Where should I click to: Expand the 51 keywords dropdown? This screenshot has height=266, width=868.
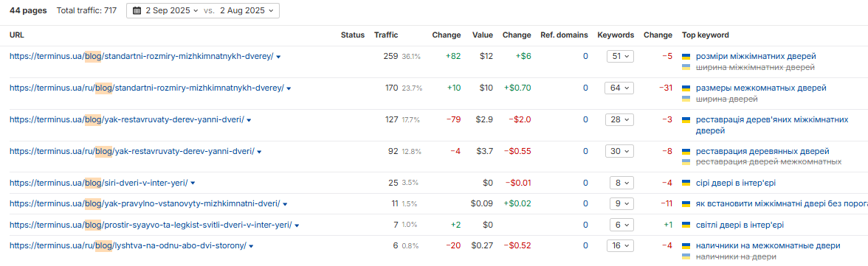pos(620,57)
